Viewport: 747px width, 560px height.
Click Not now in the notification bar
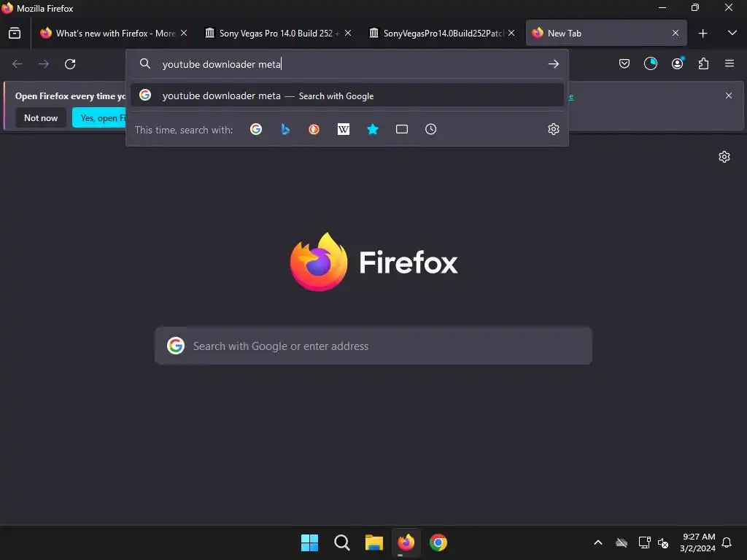click(x=41, y=117)
